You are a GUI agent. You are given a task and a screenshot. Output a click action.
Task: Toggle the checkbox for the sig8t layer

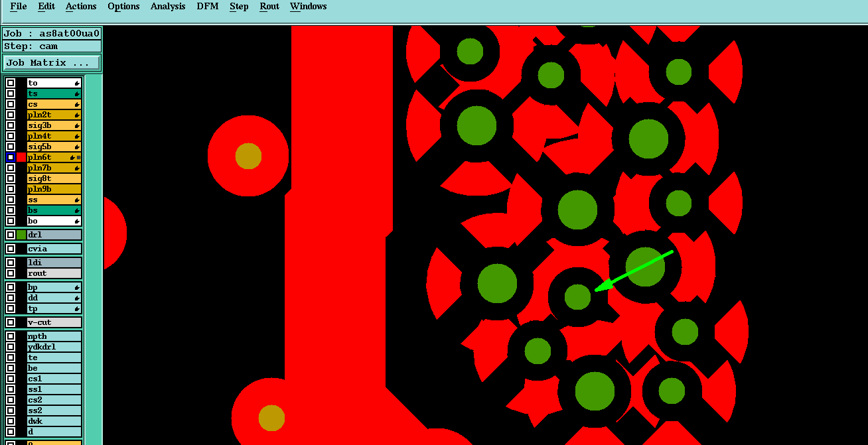pos(11,178)
